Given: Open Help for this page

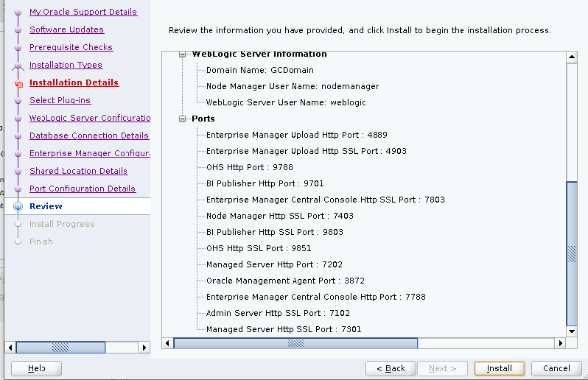Looking at the screenshot, I should point(36,368).
